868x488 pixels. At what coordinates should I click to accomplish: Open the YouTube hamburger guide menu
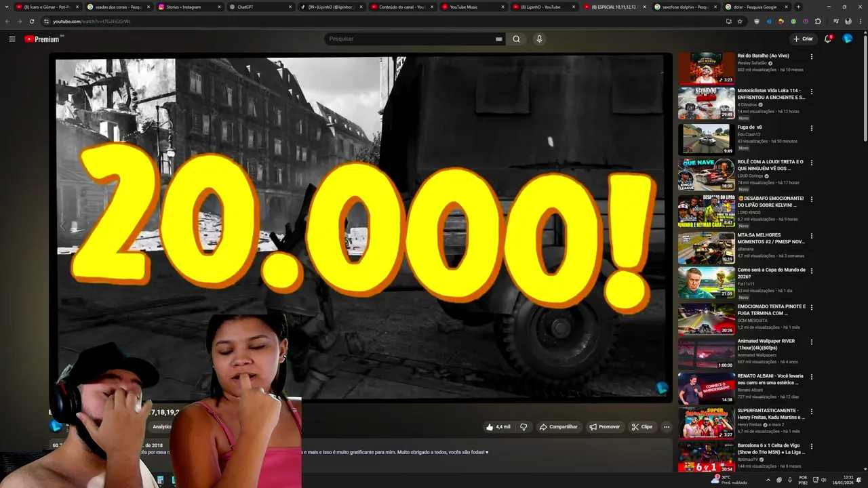(12, 39)
